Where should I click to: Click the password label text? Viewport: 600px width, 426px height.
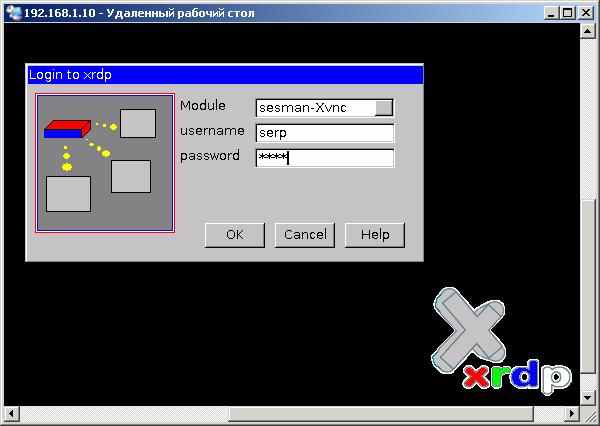tap(210, 156)
